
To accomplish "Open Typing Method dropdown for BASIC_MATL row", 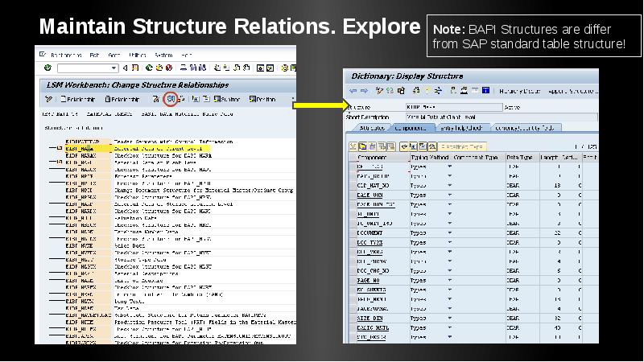I will (x=450, y=327).
